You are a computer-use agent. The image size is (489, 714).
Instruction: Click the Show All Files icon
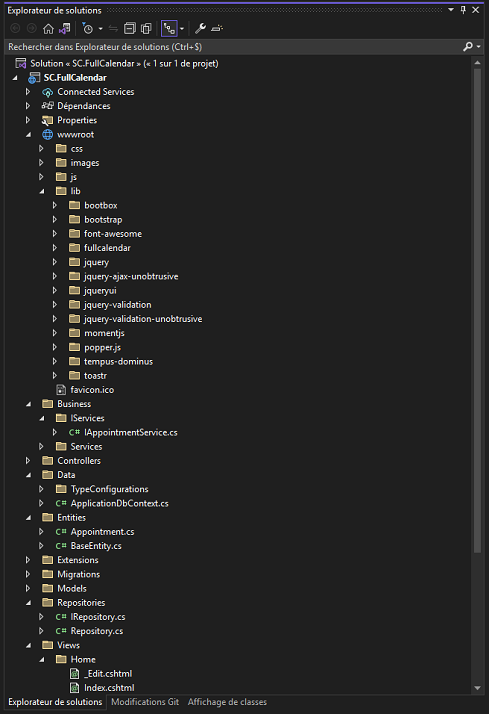click(x=146, y=29)
